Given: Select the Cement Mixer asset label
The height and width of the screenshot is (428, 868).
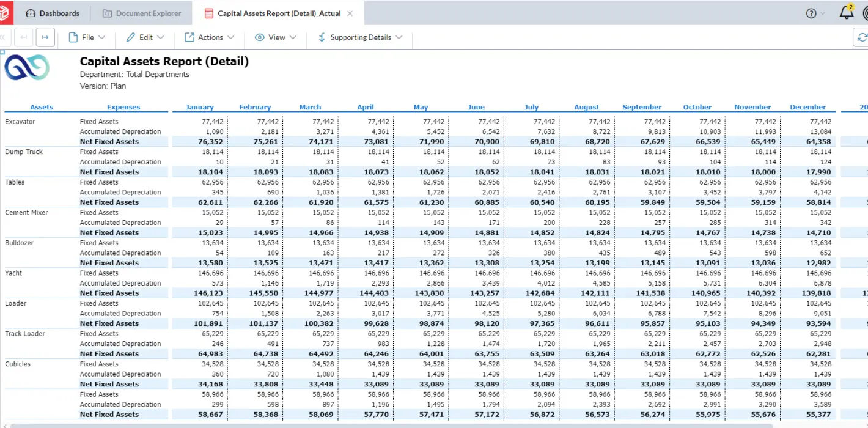Looking at the screenshot, I should (26, 212).
